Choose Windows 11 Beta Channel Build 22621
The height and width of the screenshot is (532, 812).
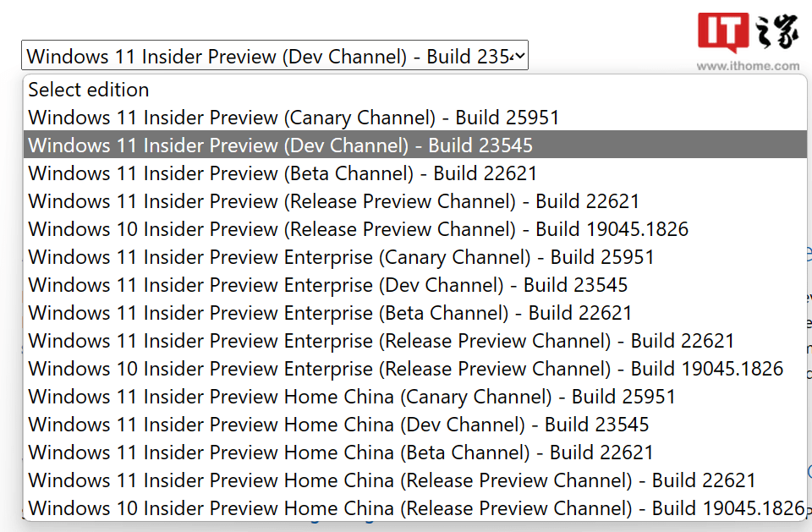coord(282,173)
